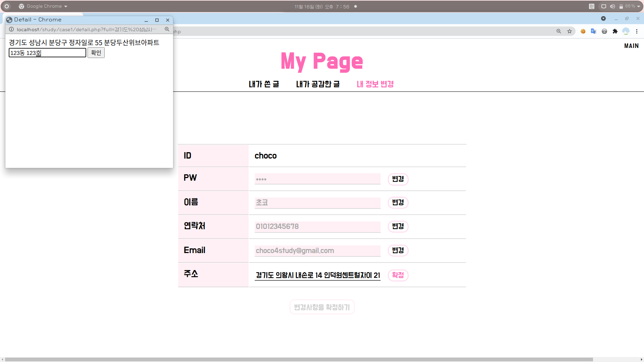
Task: Open Google Chrome app menu dropdown
Action: click(44, 6)
